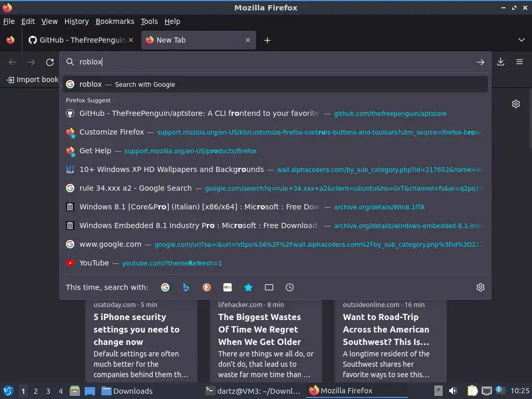Open the Customize Firefox suggestion

tap(275, 132)
